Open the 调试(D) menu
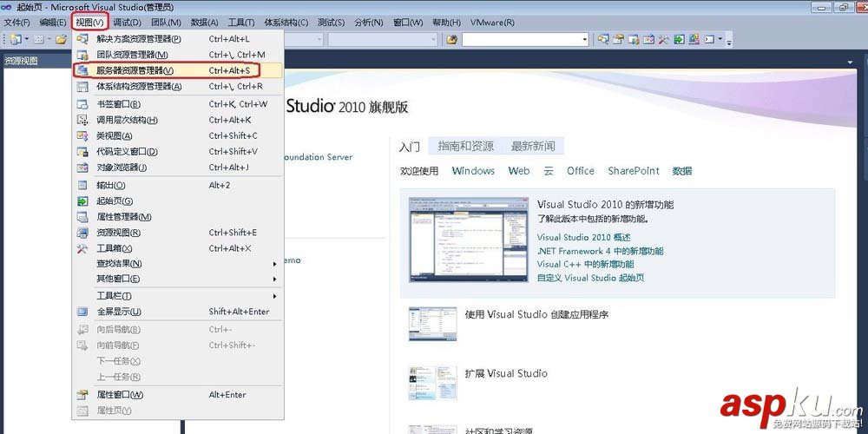868x434 pixels. (127, 23)
